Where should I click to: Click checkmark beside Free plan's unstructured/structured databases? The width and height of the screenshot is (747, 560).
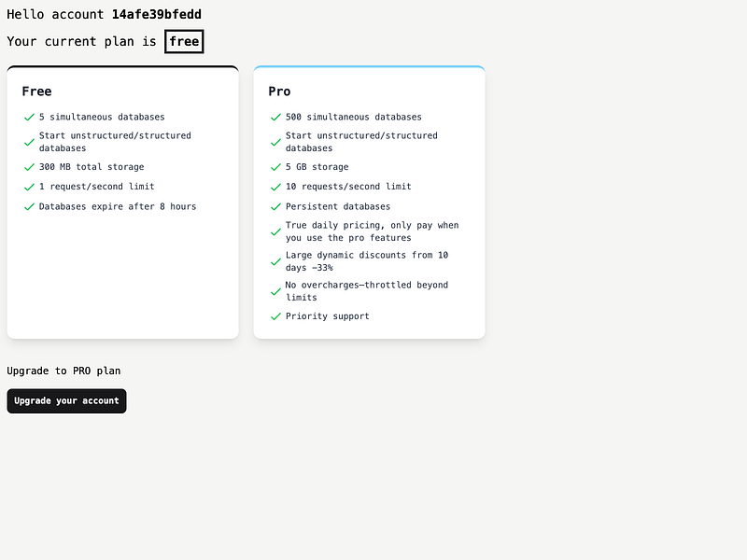click(29, 142)
